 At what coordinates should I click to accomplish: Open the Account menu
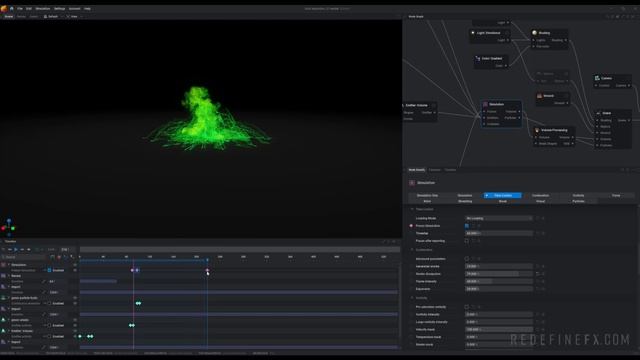pyautogui.click(x=74, y=9)
